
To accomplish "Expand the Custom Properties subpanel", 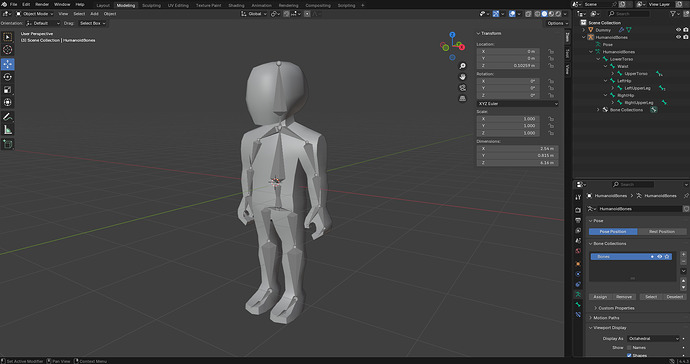I will pyautogui.click(x=595, y=308).
